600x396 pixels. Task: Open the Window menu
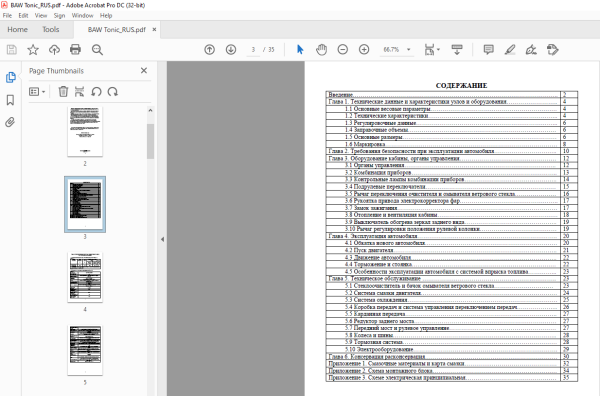pyautogui.click(x=82, y=16)
